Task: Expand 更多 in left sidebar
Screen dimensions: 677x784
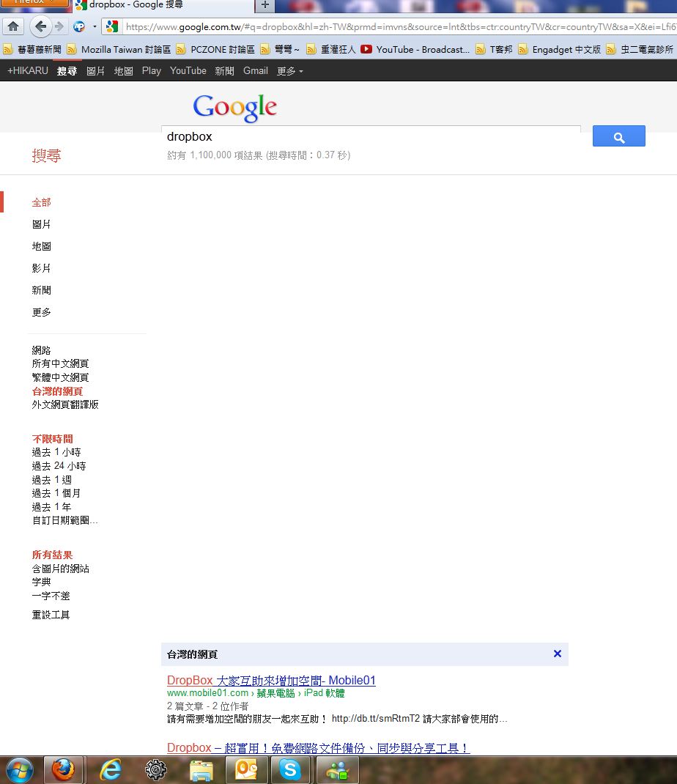Action: (41, 312)
